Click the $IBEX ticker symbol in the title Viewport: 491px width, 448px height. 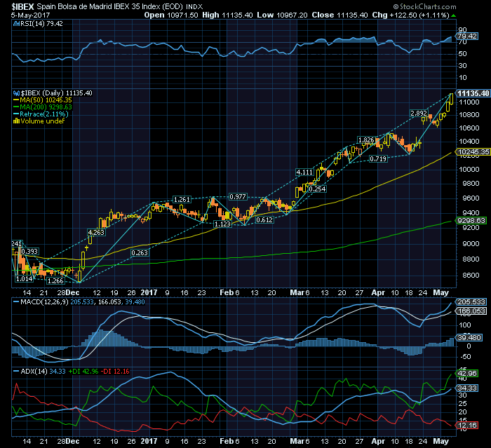click(22, 6)
